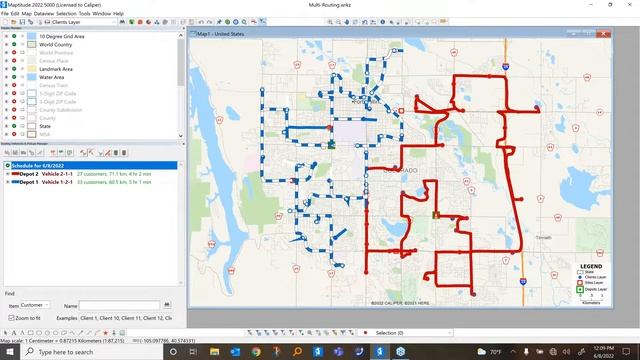This screenshot has height=360, width=640.
Task: Open Google Chrome from the taskbar
Action: (x=256, y=351)
